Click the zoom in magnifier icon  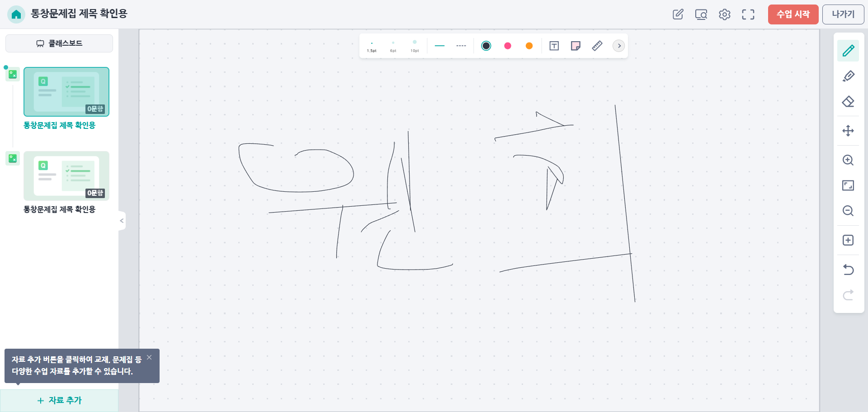[848, 160]
